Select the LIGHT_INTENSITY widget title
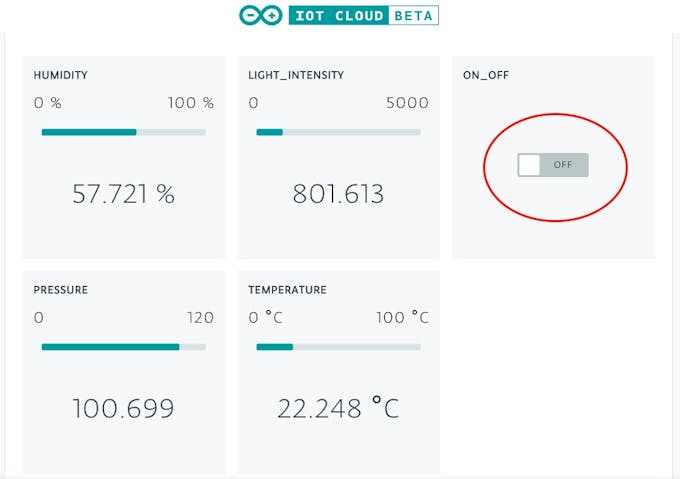Screen dimensions: 680x479 (296, 75)
